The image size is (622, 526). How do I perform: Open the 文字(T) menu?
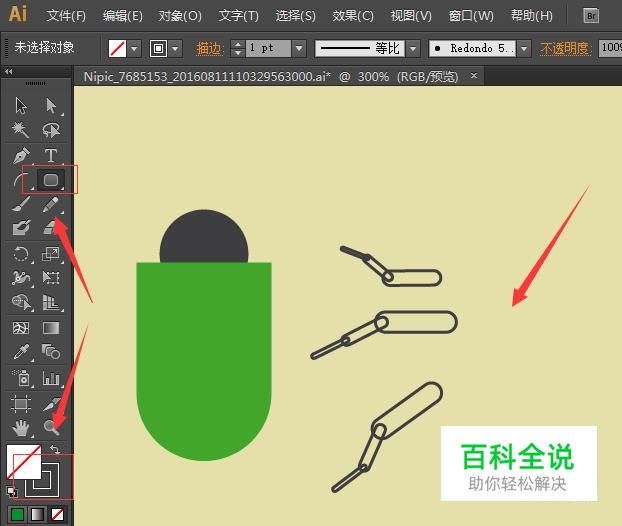click(238, 16)
